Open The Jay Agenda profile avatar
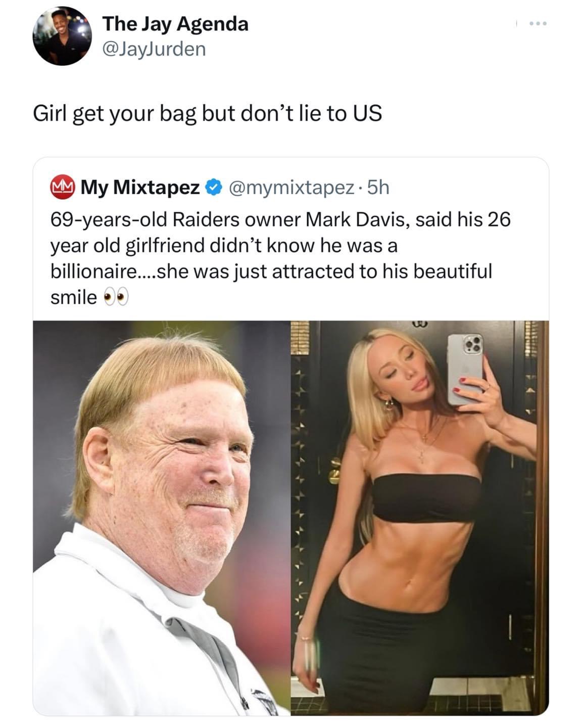 tap(62, 36)
